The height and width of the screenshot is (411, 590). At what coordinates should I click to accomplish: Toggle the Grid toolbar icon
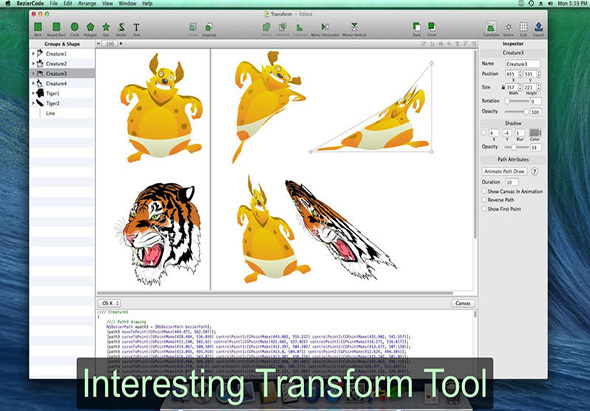[523, 27]
